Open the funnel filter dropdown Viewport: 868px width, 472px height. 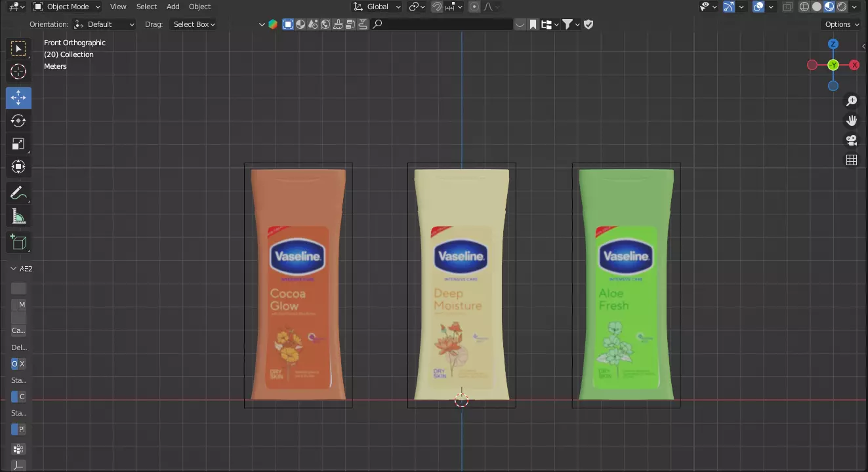571,24
